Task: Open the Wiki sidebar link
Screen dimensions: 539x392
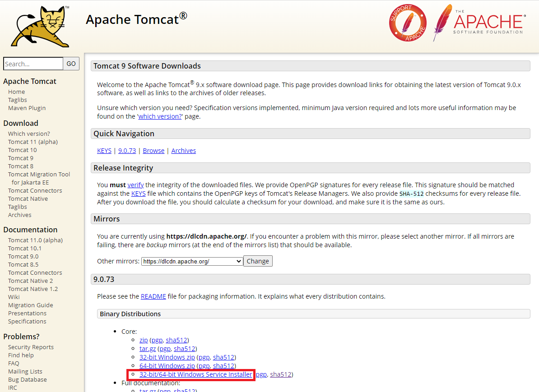Action: point(14,297)
